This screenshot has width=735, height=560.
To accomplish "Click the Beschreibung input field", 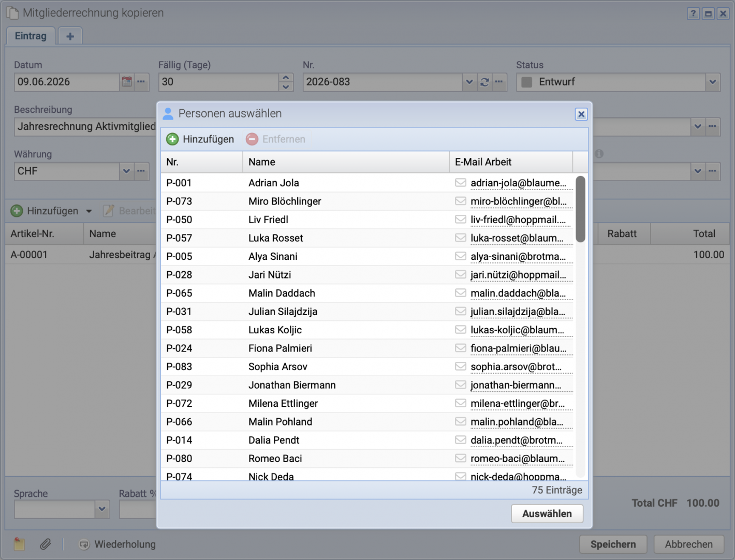I will click(85, 126).
